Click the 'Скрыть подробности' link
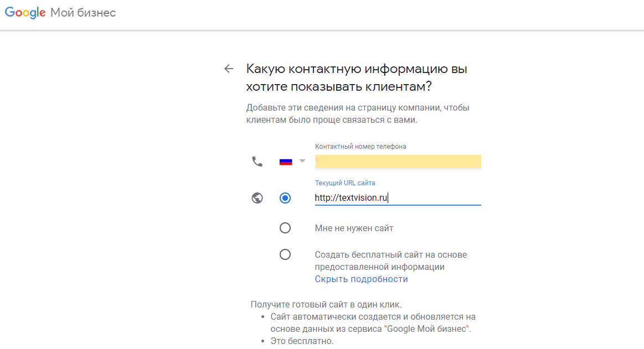644x349 pixels. [362, 278]
